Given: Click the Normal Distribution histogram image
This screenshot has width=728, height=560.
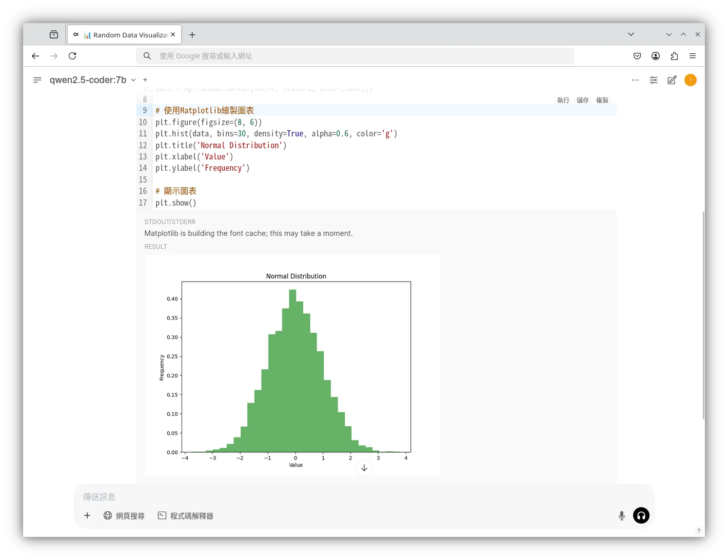Looking at the screenshot, I should (292, 366).
